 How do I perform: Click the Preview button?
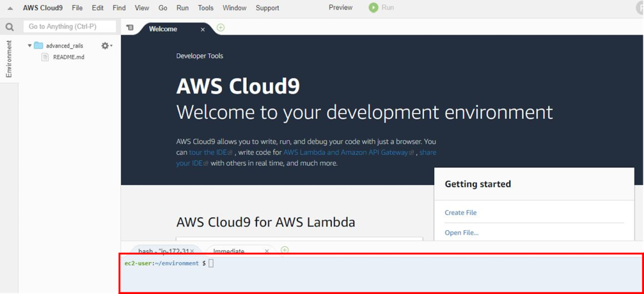[x=341, y=8]
